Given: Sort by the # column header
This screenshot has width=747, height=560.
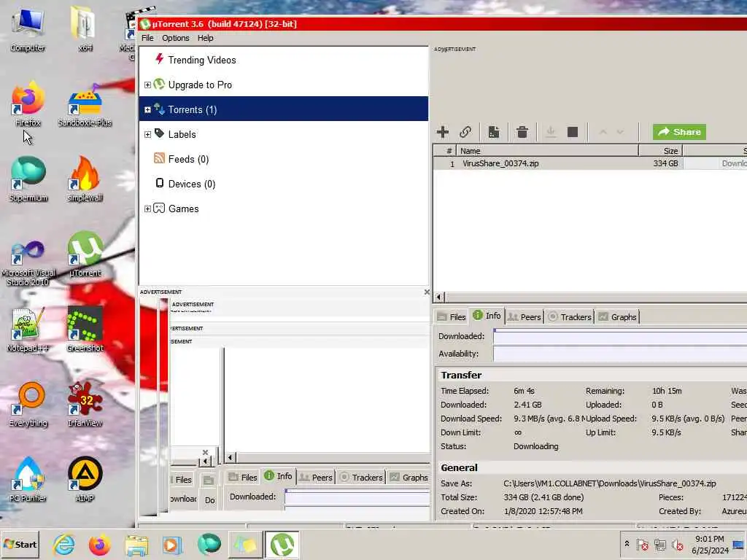Looking at the screenshot, I should coord(445,151).
